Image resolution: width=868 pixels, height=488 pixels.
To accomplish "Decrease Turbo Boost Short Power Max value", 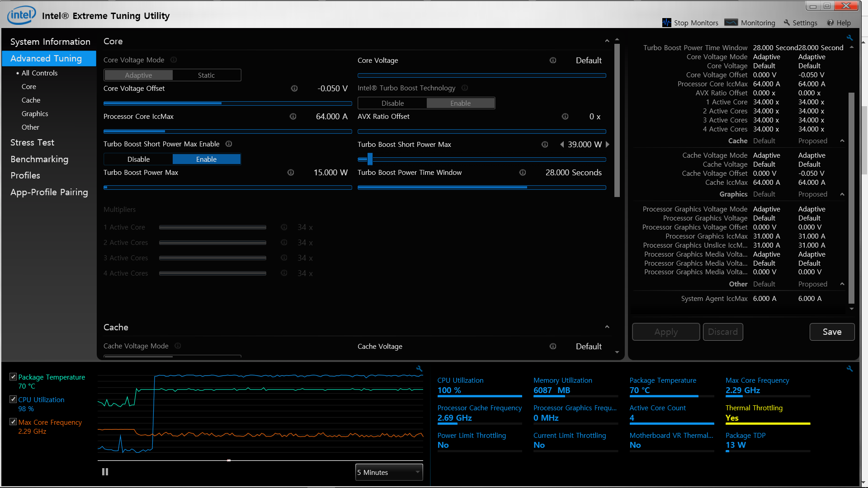I will [x=562, y=145].
